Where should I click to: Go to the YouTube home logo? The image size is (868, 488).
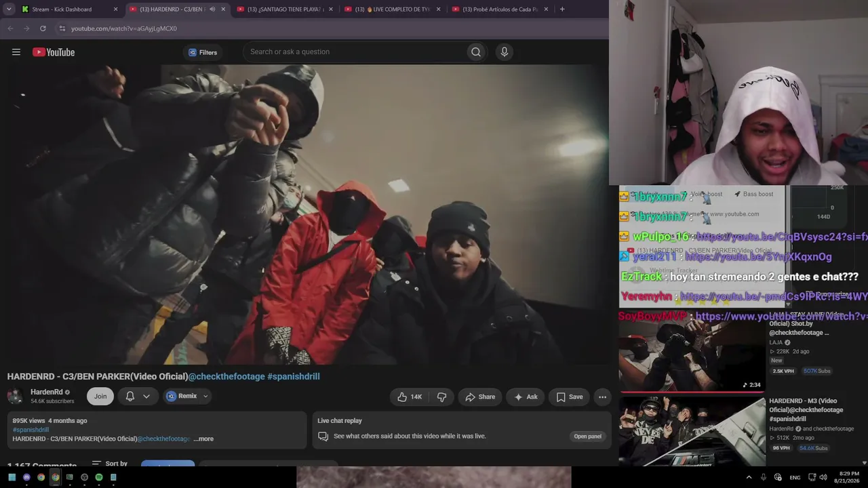click(x=54, y=52)
